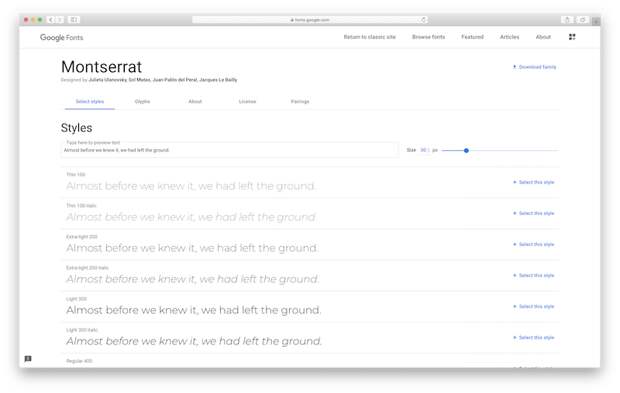Viewport: 620px width, 393px height.
Task: Open the About tab under Montserrat
Action: pyautogui.click(x=195, y=102)
